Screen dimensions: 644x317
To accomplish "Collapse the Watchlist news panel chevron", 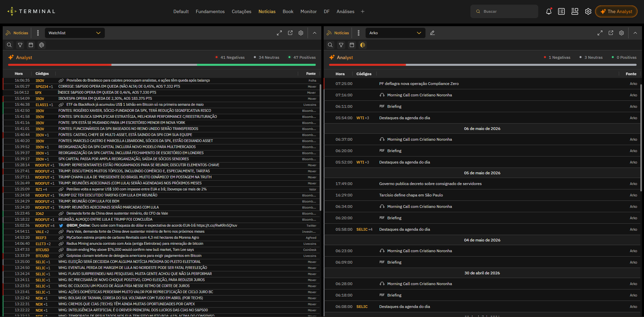I will pos(315,33).
